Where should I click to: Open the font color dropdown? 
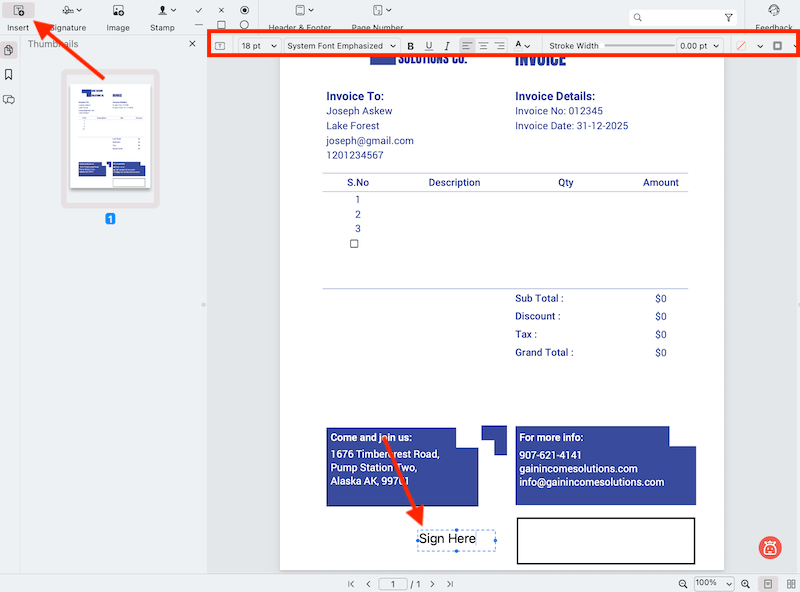[522, 46]
